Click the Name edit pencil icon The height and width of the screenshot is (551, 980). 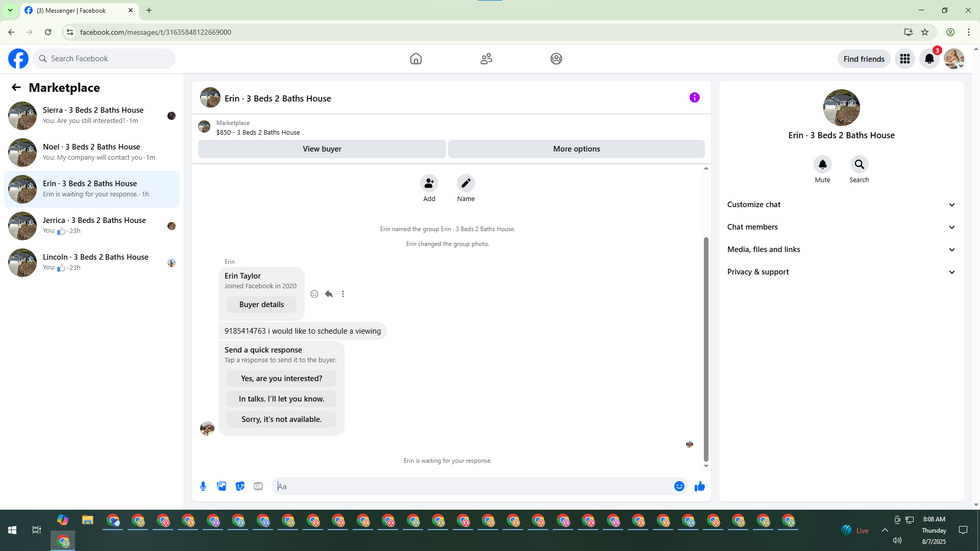coord(466,183)
